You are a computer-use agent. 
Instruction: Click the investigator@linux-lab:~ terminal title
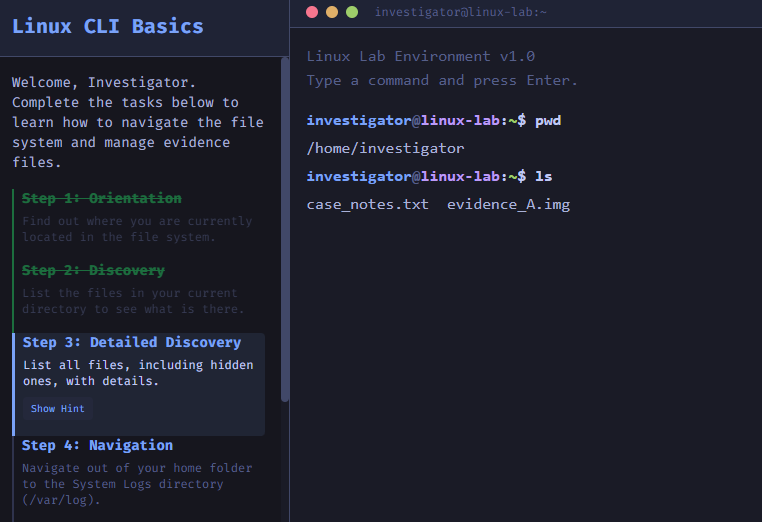tap(461, 12)
